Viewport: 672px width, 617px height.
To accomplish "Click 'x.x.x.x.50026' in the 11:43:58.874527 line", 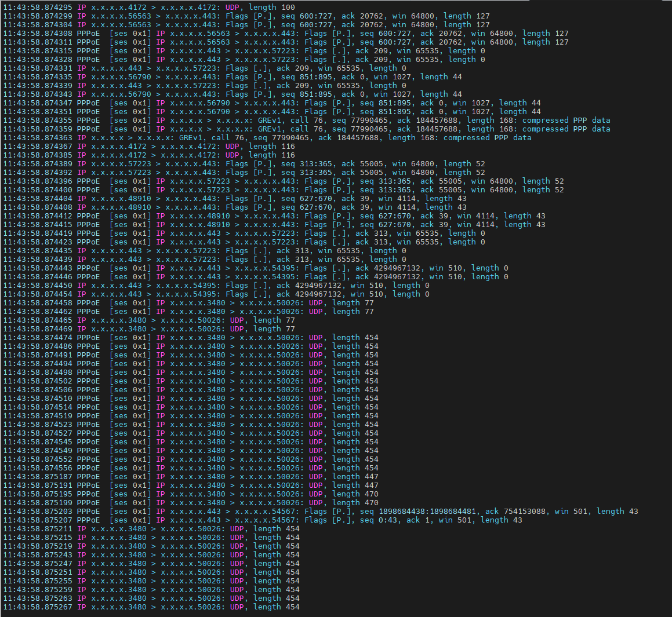I will tap(270, 433).
